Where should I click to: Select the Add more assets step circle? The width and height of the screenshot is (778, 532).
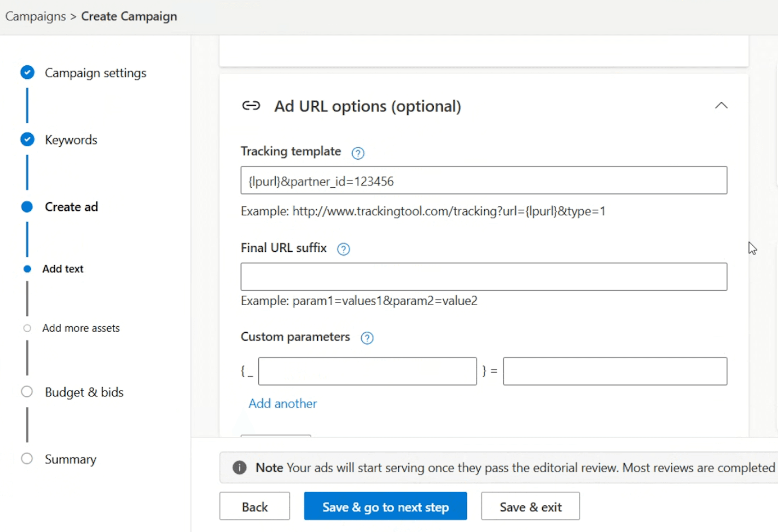click(27, 328)
